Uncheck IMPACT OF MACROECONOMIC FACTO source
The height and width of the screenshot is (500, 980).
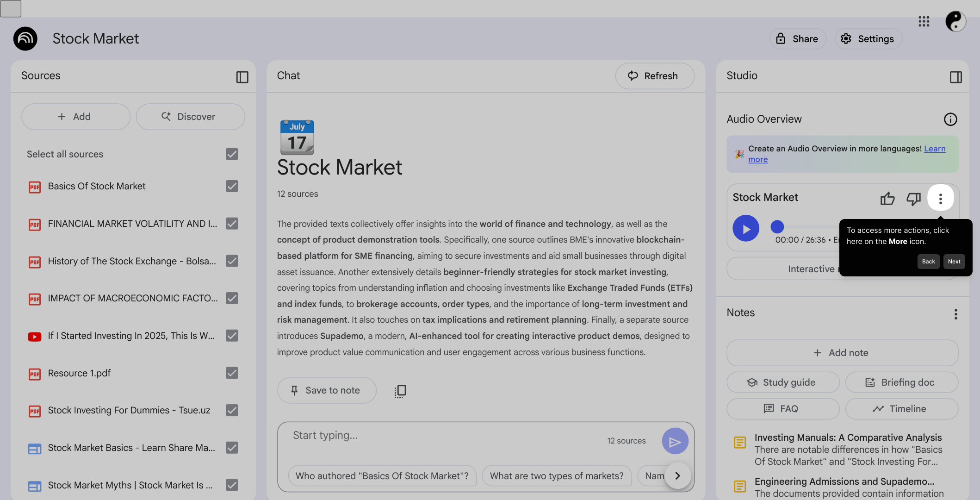[x=232, y=298]
